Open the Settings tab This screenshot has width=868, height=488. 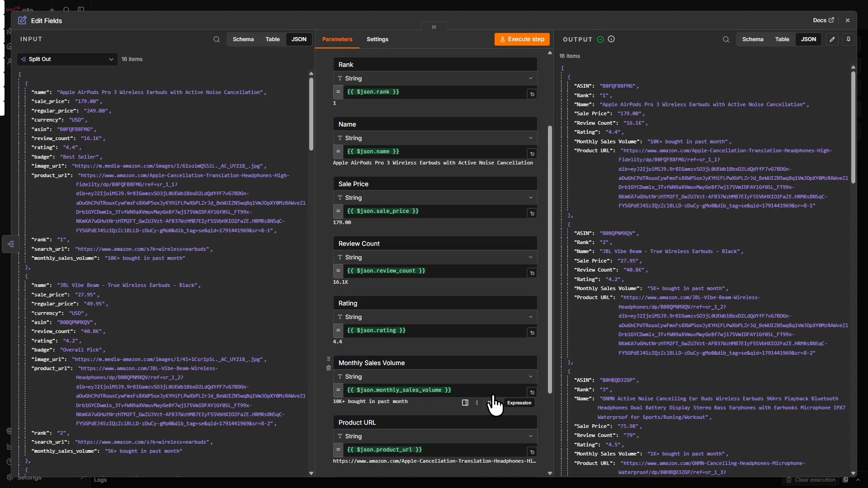(377, 39)
